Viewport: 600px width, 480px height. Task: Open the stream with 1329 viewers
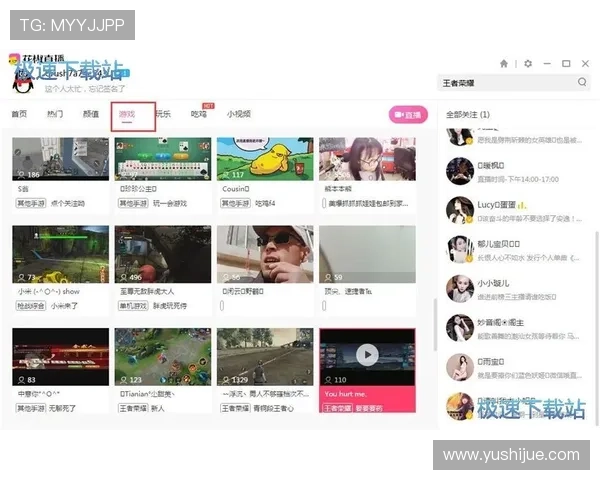click(x=265, y=357)
